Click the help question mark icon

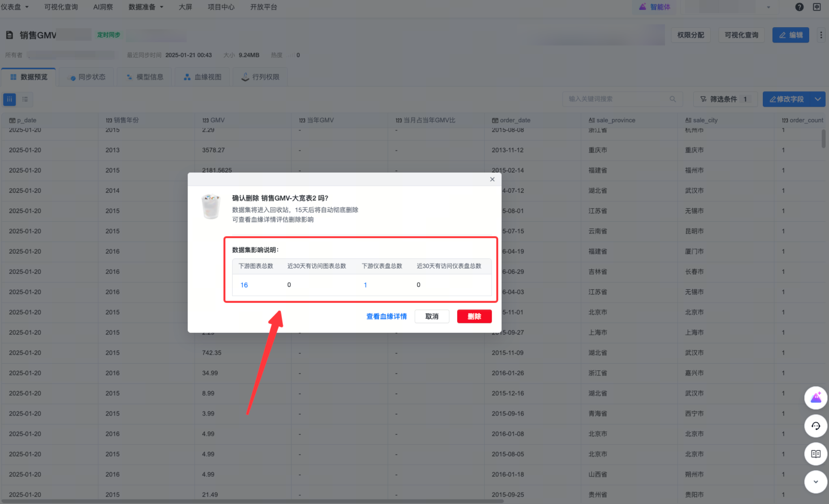click(799, 7)
